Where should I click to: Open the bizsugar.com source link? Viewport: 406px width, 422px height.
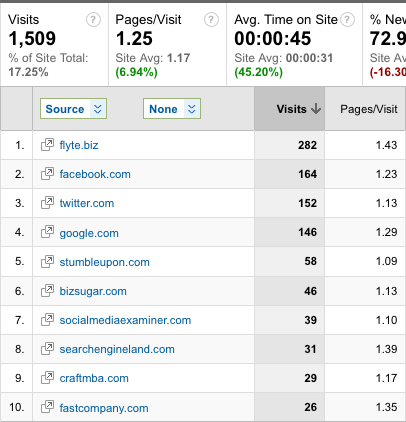click(x=93, y=291)
